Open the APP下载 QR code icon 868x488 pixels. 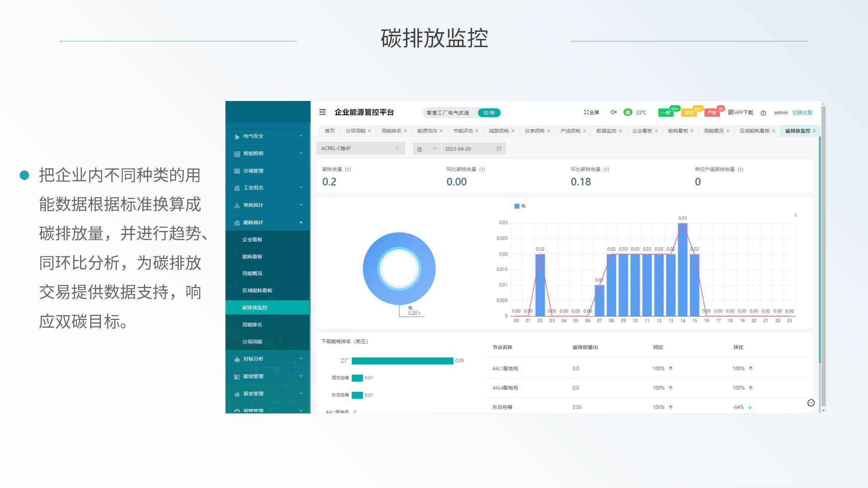pos(731,112)
